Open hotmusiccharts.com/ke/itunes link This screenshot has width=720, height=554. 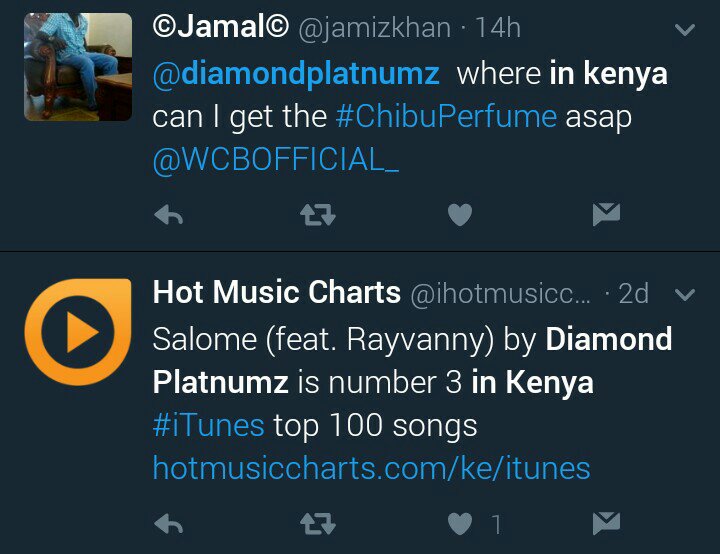pos(371,467)
